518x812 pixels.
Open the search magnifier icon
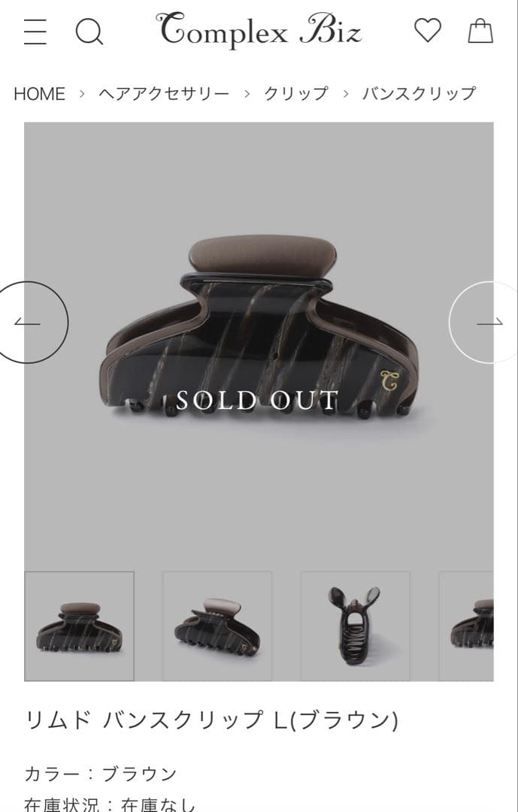89,32
